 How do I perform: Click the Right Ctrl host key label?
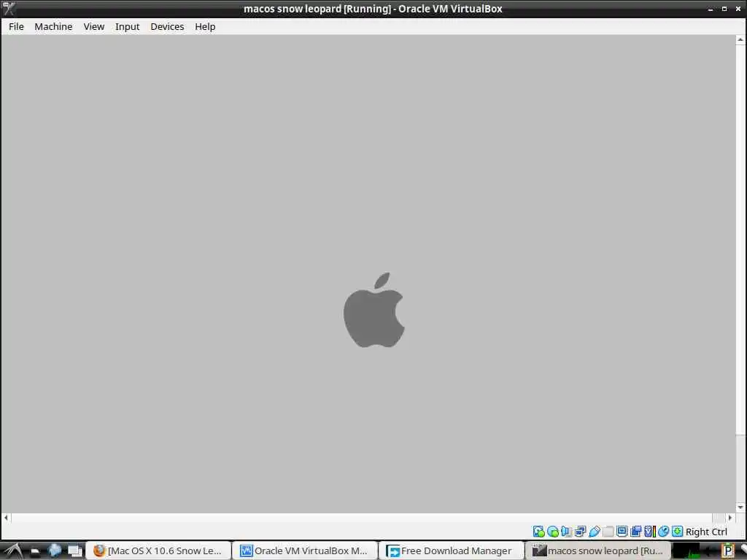pos(706,532)
